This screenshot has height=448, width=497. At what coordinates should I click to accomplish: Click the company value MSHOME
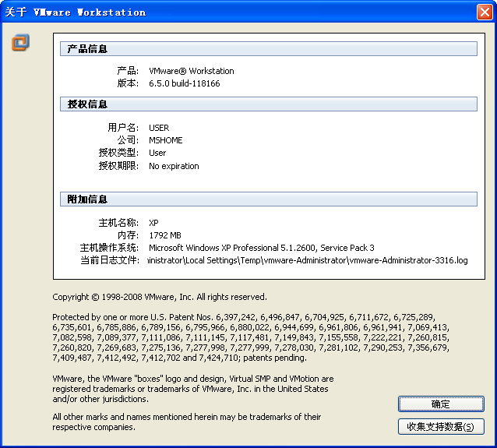click(165, 140)
